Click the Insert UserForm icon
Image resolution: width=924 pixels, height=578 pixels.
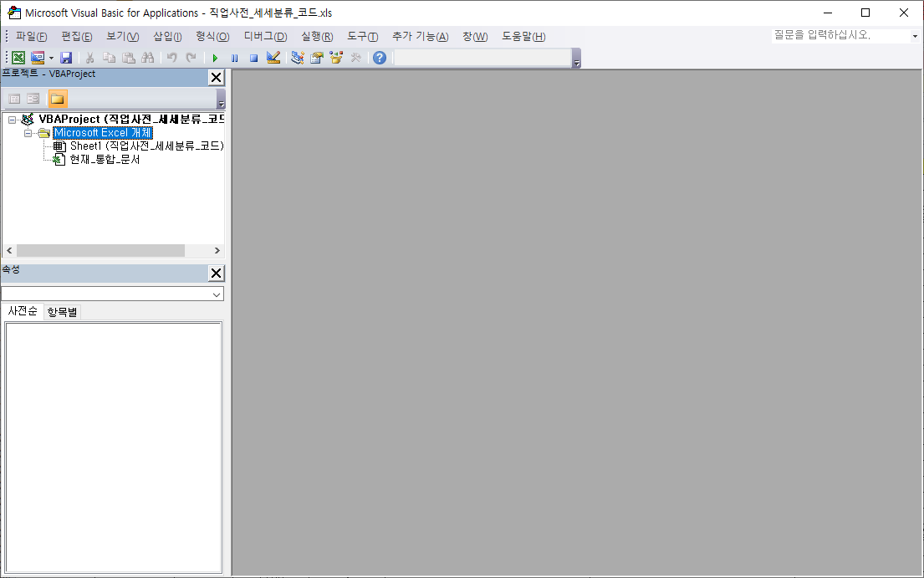(38, 58)
